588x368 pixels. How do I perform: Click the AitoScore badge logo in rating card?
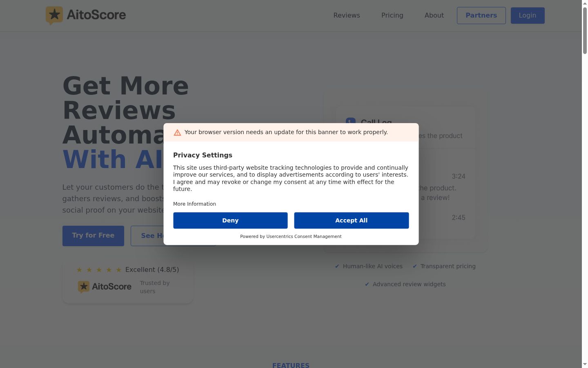[105, 287]
